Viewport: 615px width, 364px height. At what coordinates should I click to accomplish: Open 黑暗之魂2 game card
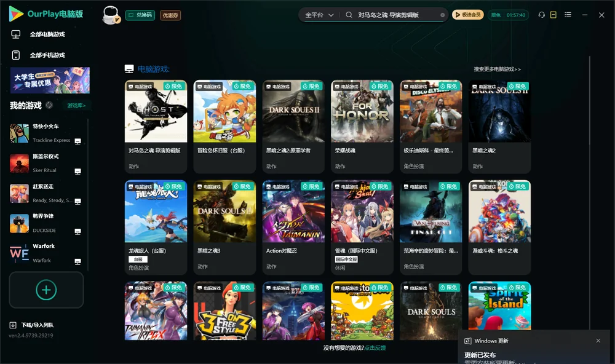point(499,127)
